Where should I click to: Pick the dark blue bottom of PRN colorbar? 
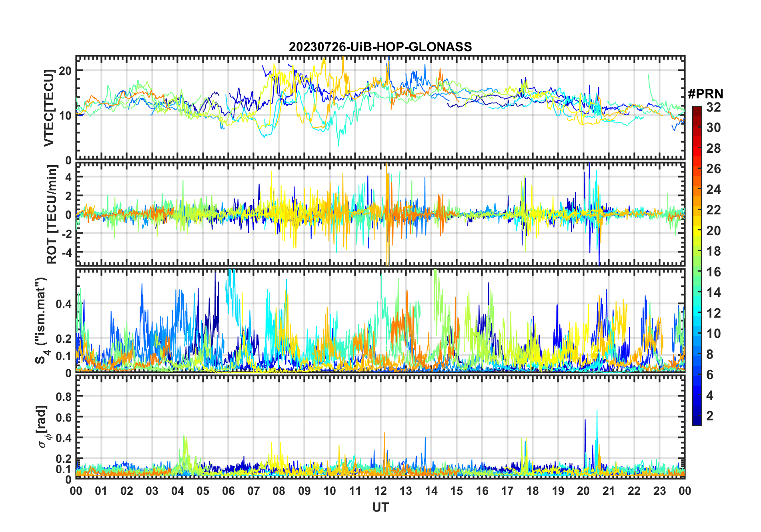click(697, 422)
